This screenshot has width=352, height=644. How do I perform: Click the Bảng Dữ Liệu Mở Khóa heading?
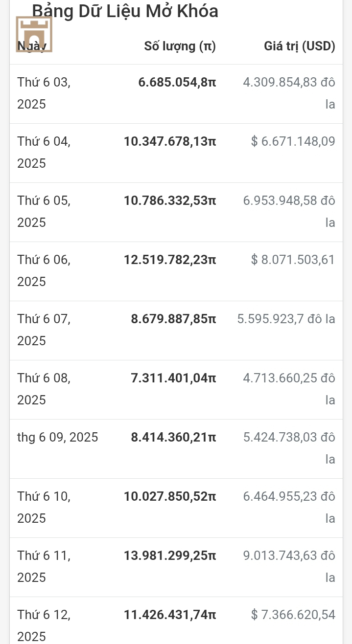(125, 11)
